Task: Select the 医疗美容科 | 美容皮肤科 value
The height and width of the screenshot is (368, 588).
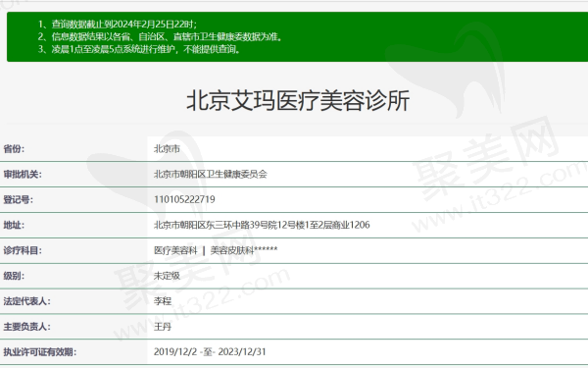Action: (x=216, y=250)
